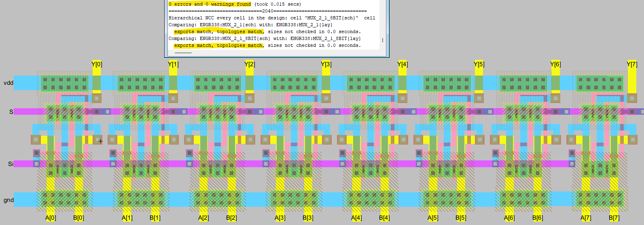Select the A[0] input export label
The image size is (644, 225).
(51, 218)
